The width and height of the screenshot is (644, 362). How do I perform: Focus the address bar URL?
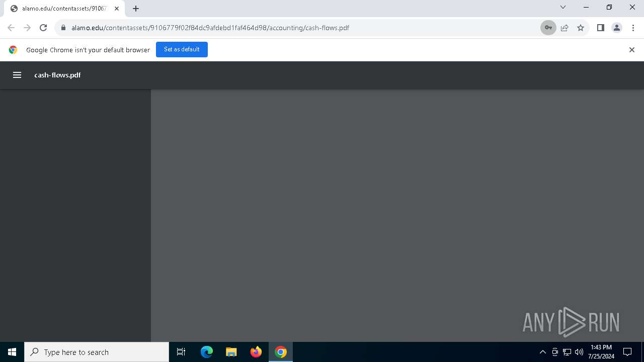210,28
